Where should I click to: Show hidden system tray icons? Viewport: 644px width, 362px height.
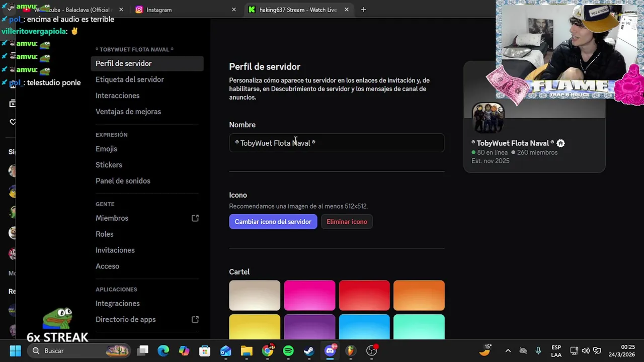pyautogui.click(x=508, y=351)
